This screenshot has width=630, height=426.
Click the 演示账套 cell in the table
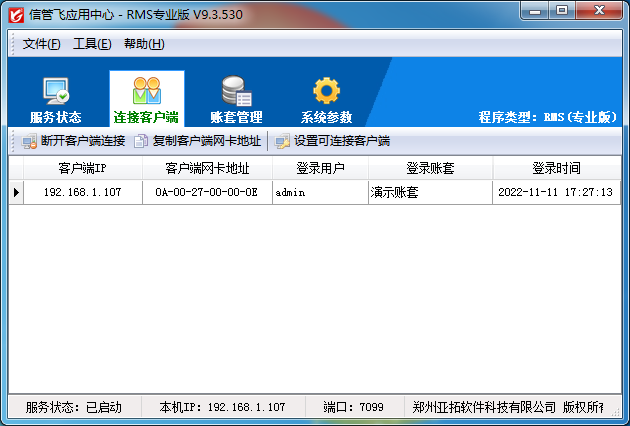[431, 192]
